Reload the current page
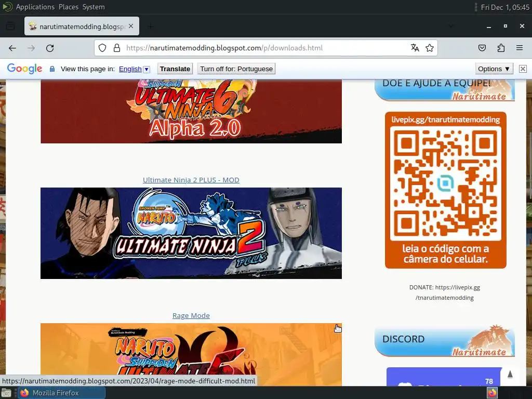The width and height of the screenshot is (532, 399). coord(50,48)
